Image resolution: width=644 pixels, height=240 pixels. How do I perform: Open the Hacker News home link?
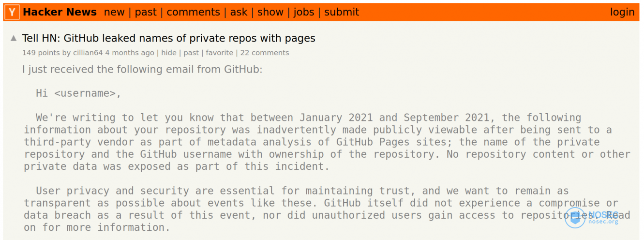coord(60,12)
